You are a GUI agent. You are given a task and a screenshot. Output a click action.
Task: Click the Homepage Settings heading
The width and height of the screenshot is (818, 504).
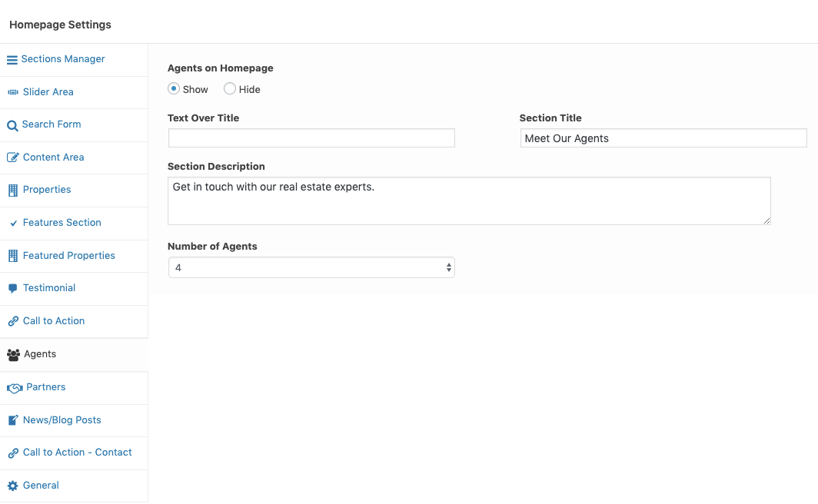[x=60, y=25]
